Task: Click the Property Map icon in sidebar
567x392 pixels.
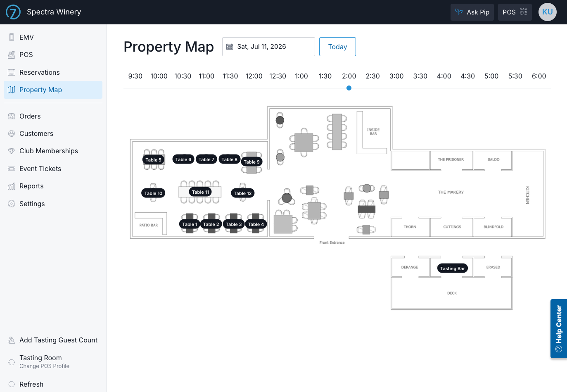Action: click(12, 90)
